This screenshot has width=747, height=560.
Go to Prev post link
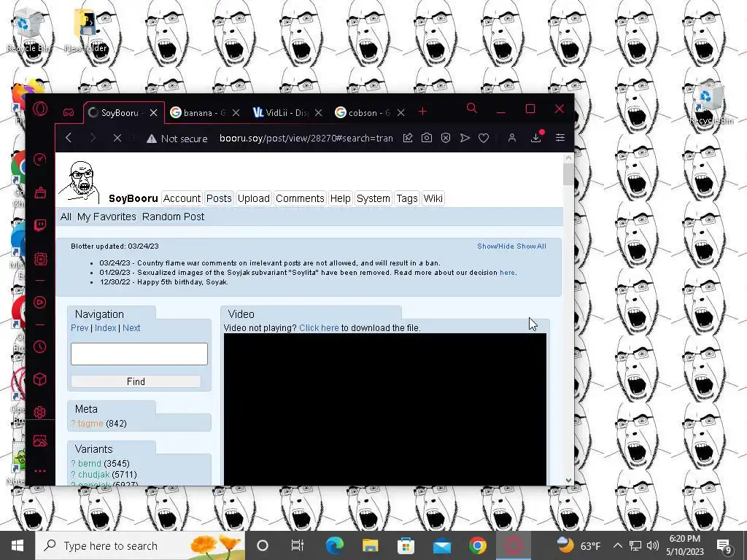[80, 328]
